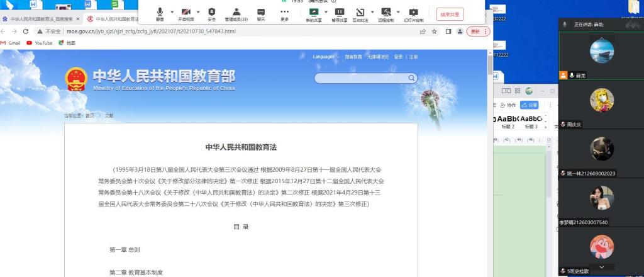Click the site search input box
Screen dimensions: 644x277
tap(360, 78)
